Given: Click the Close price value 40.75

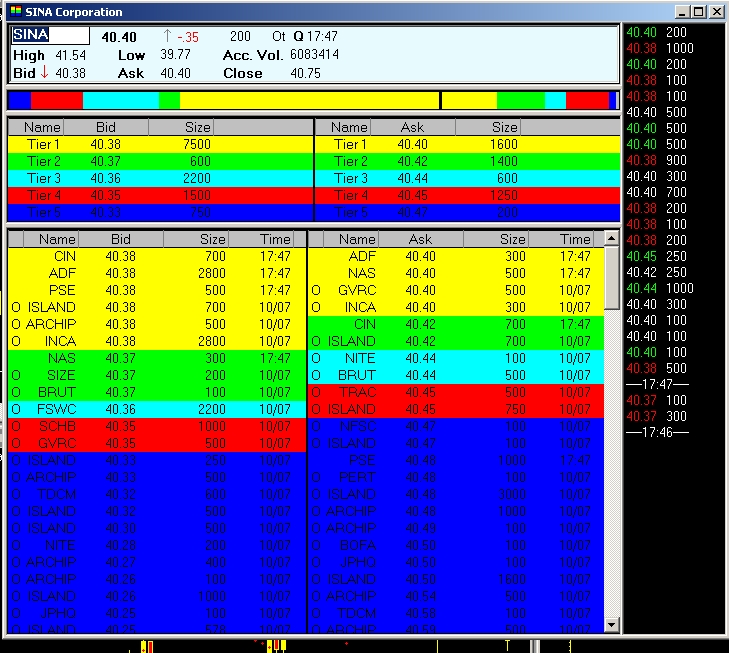Looking at the screenshot, I should [x=305, y=73].
